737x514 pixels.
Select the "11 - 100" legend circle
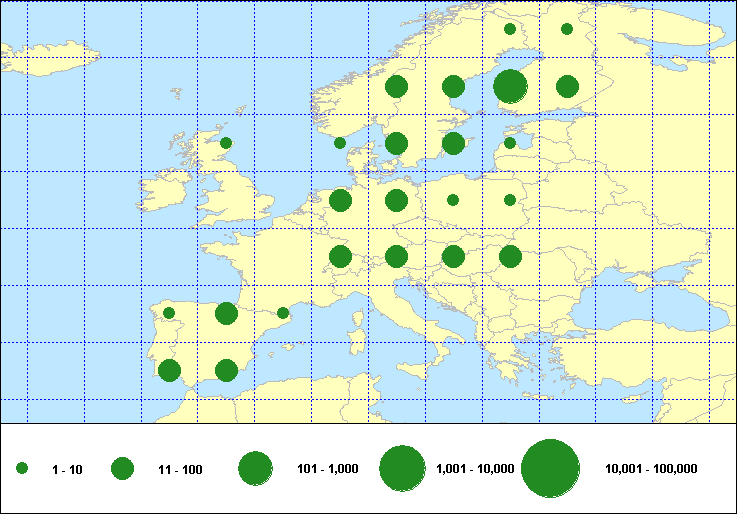[123, 468]
